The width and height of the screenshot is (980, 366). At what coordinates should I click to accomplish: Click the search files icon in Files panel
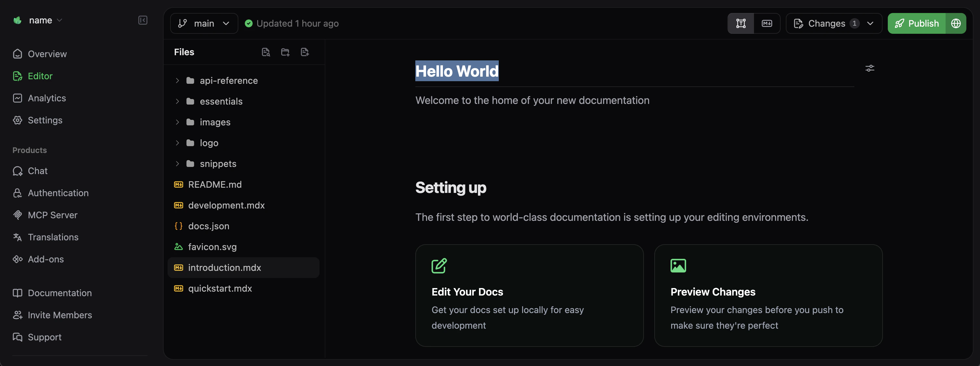(266, 52)
